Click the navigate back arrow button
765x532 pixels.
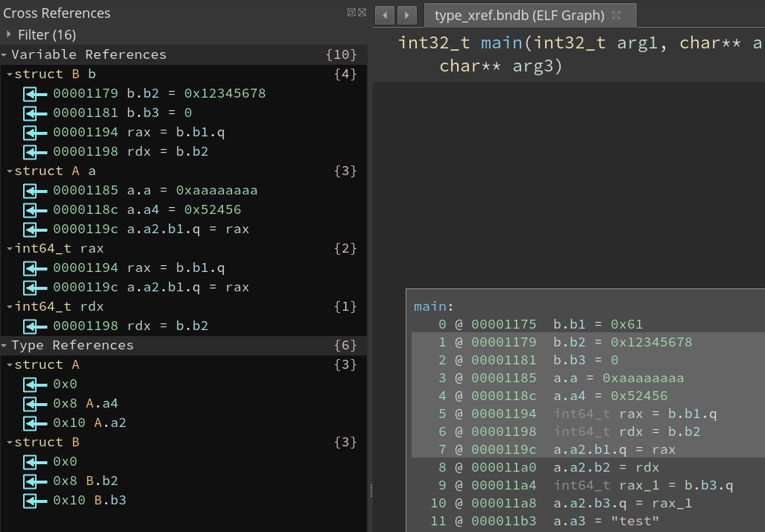coord(385,15)
